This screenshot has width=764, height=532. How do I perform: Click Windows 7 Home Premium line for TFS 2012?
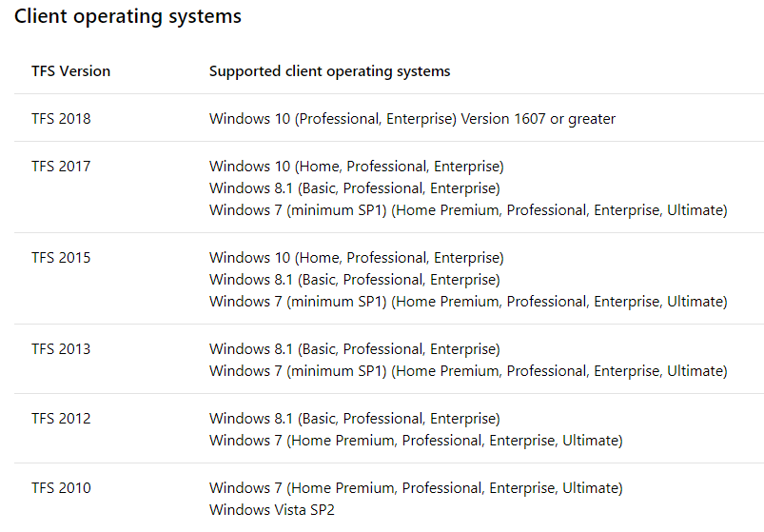click(416, 441)
